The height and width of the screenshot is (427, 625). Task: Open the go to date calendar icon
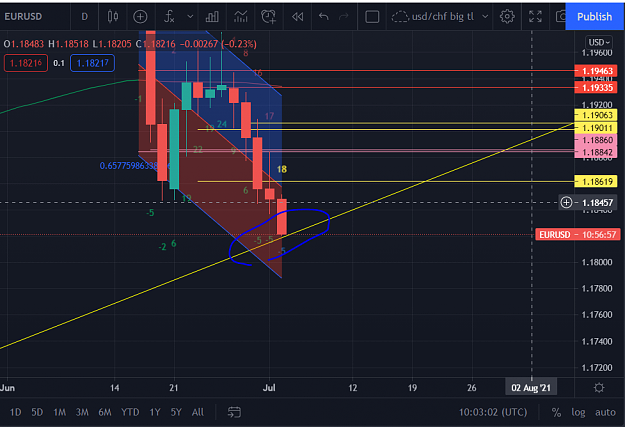[x=234, y=412]
